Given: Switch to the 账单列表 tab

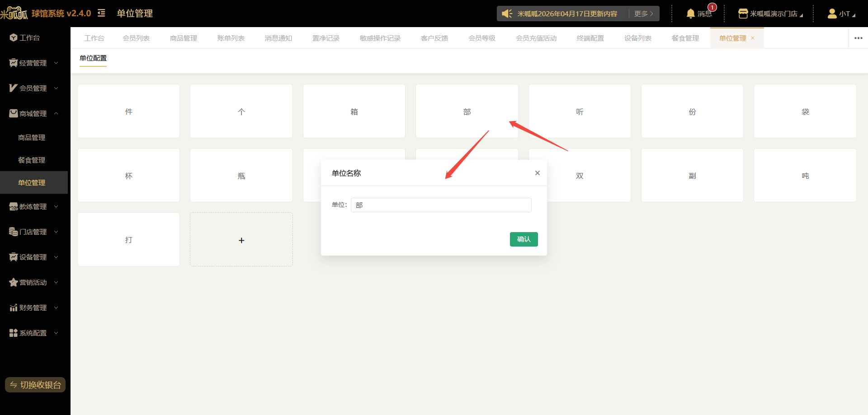Looking at the screenshot, I should [x=231, y=38].
